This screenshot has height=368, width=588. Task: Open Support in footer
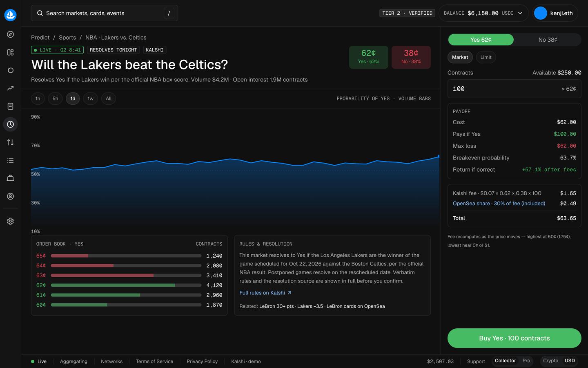tap(476, 361)
